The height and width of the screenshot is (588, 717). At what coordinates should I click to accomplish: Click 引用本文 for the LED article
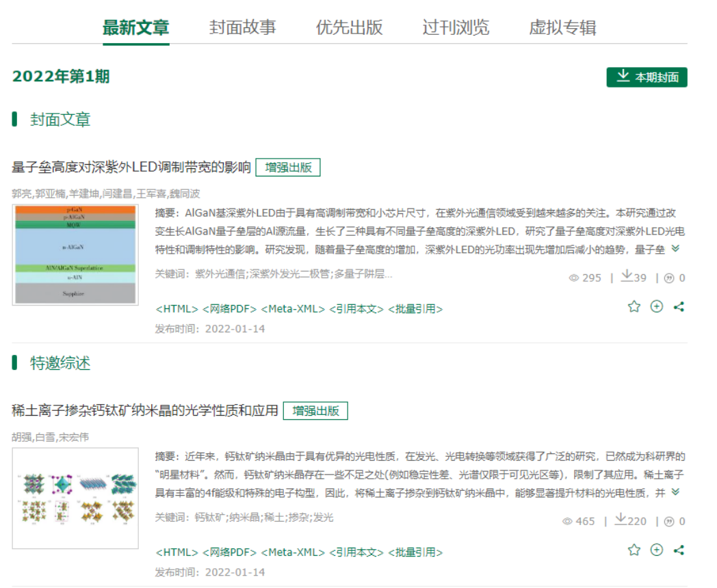pyautogui.click(x=356, y=309)
